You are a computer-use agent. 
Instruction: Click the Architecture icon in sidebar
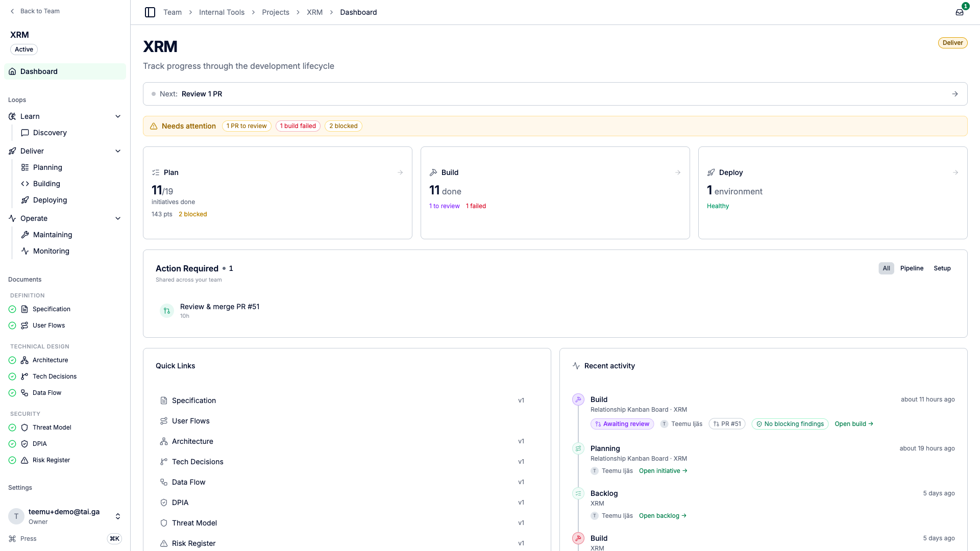[x=24, y=360]
